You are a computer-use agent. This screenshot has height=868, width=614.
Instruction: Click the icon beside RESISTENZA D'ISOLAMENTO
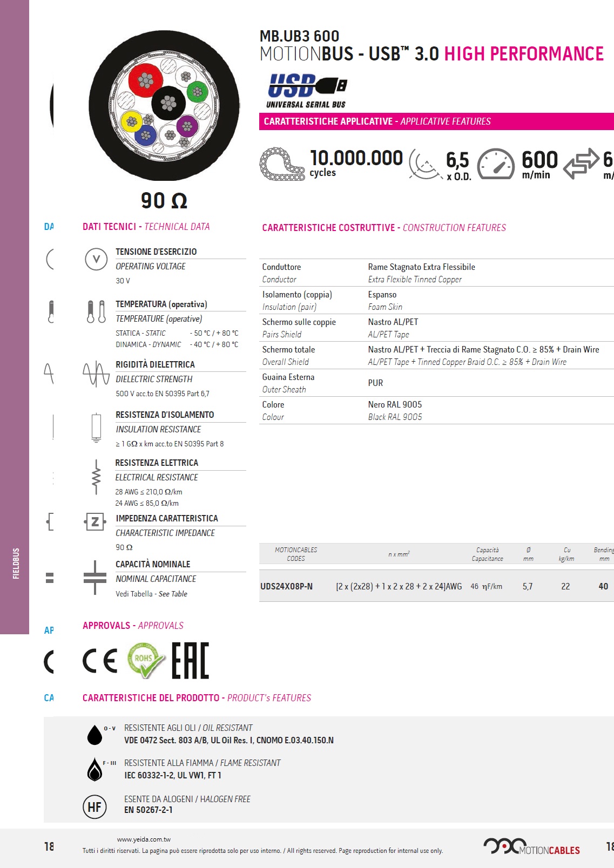click(97, 428)
